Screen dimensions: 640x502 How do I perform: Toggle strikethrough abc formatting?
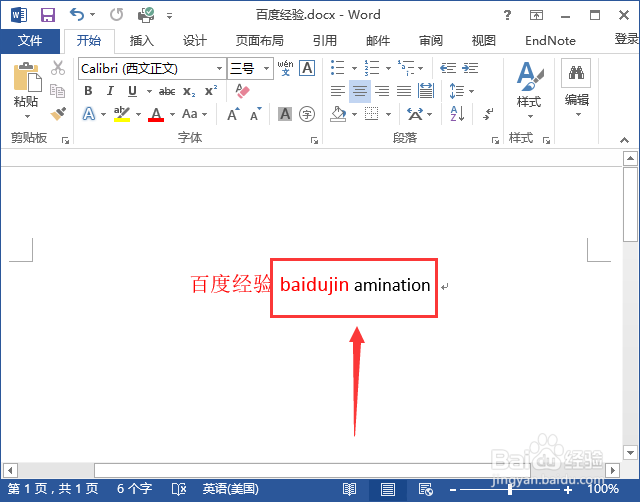coord(167,91)
